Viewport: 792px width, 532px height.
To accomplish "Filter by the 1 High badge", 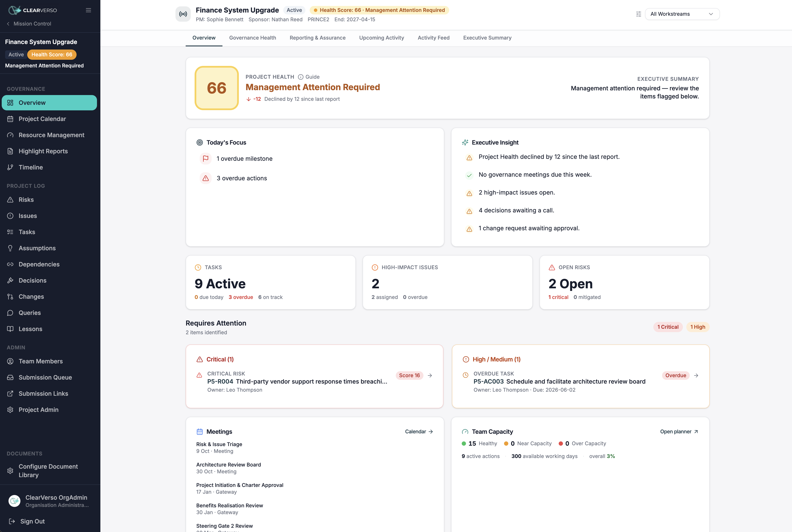I will (698, 327).
